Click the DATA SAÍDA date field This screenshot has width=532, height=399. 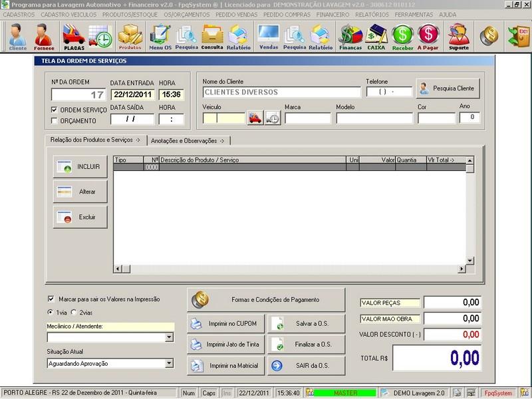(x=132, y=119)
